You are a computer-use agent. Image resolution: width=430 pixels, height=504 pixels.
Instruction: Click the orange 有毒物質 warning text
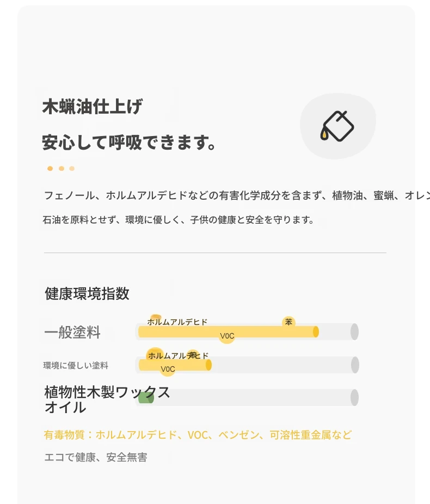click(198, 435)
